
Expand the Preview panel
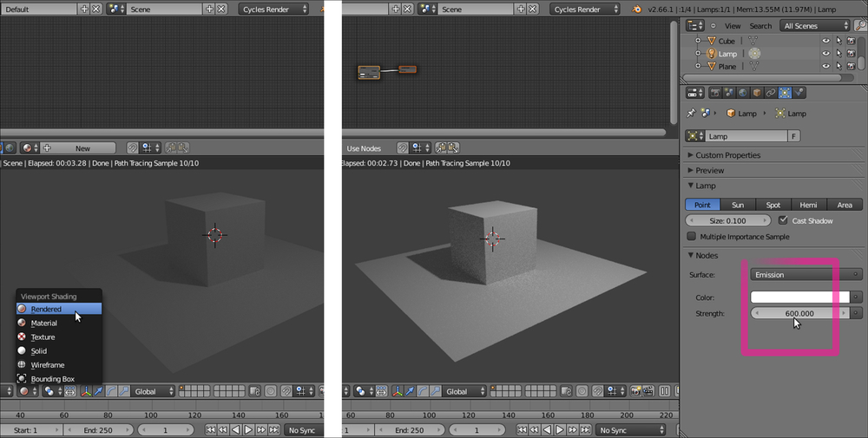[x=709, y=171]
